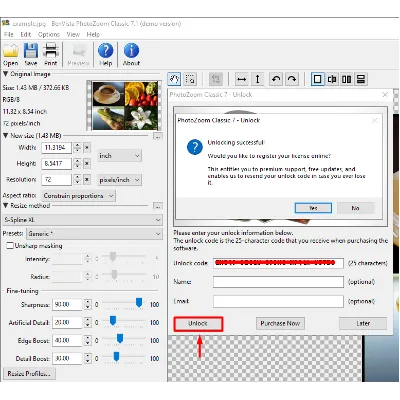Click the Detail Boost value field

tap(67, 358)
